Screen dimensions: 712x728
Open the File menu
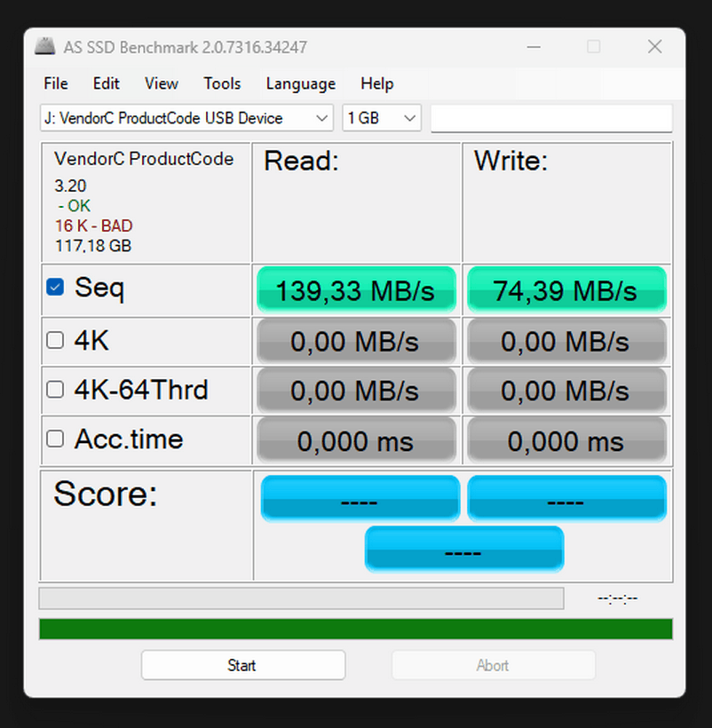coord(56,83)
